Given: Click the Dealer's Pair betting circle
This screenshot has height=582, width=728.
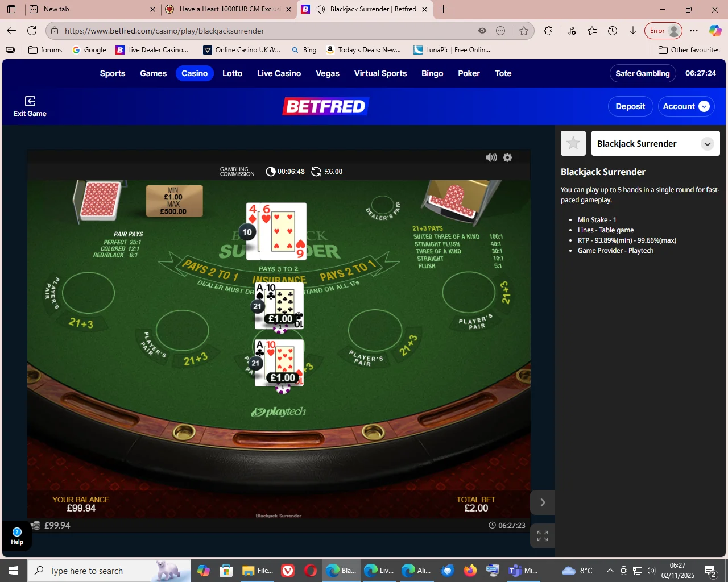Looking at the screenshot, I should (x=383, y=206).
